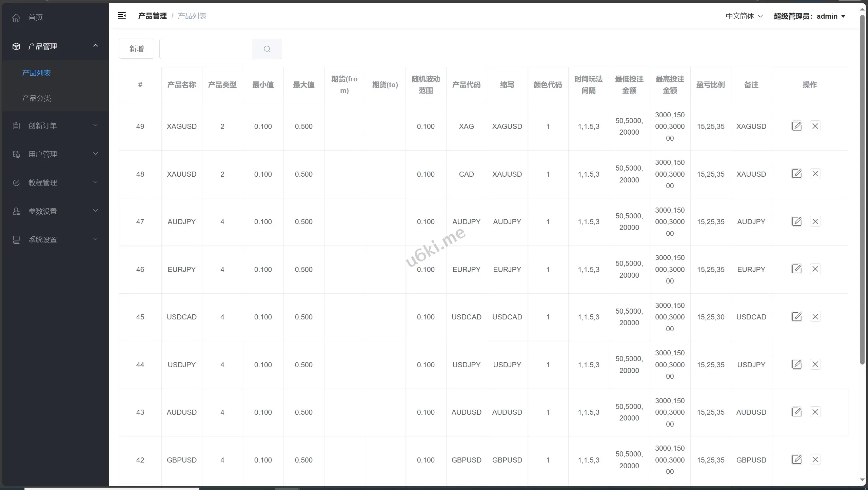Remove the USDJPY product row
868x490 pixels.
click(815, 365)
